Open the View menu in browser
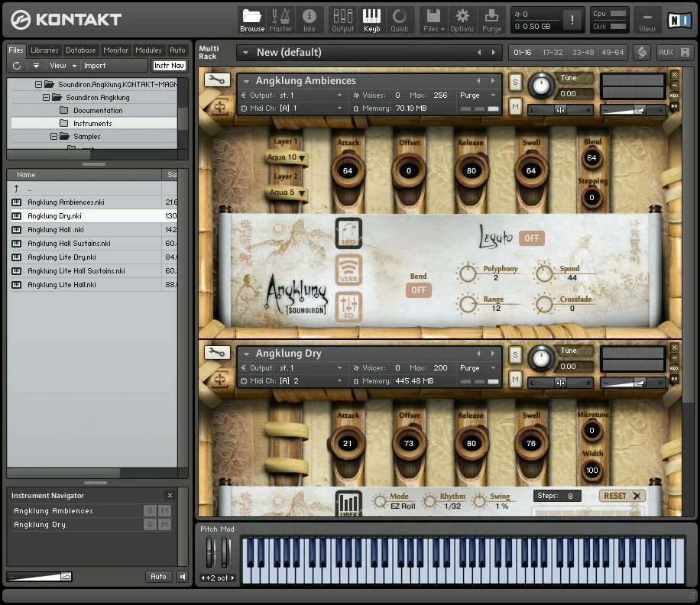Screen dimensions: 700x605 click(x=63, y=66)
